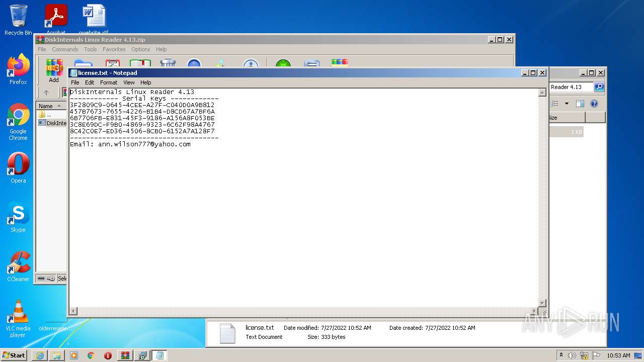Click the network tray icon
The height and width of the screenshot is (362, 644).
[584, 355]
